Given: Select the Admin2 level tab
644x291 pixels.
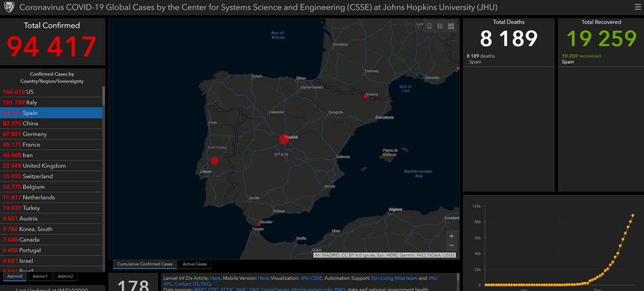Looking at the screenshot, I should click(x=65, y=277).
